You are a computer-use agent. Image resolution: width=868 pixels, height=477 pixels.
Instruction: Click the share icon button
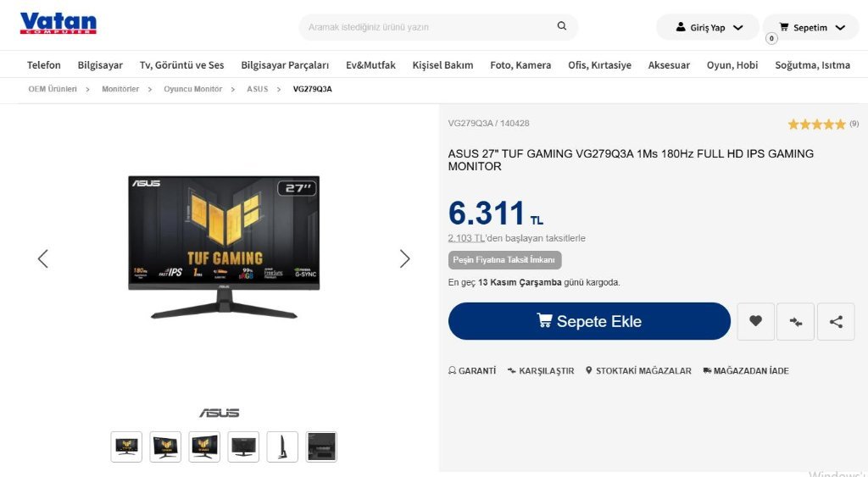[836, 321]
